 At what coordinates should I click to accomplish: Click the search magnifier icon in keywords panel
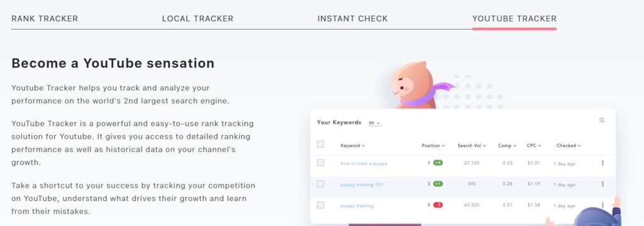602,120
